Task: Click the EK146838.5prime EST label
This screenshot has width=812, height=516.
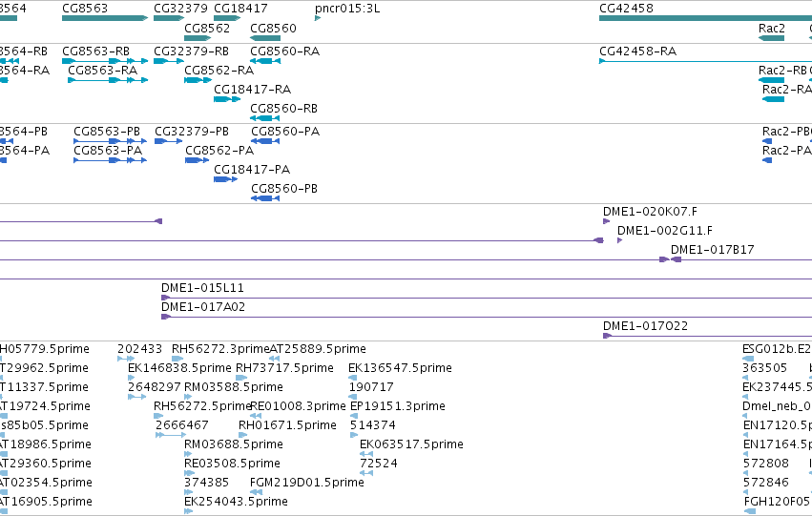Action: pos(179,368)
